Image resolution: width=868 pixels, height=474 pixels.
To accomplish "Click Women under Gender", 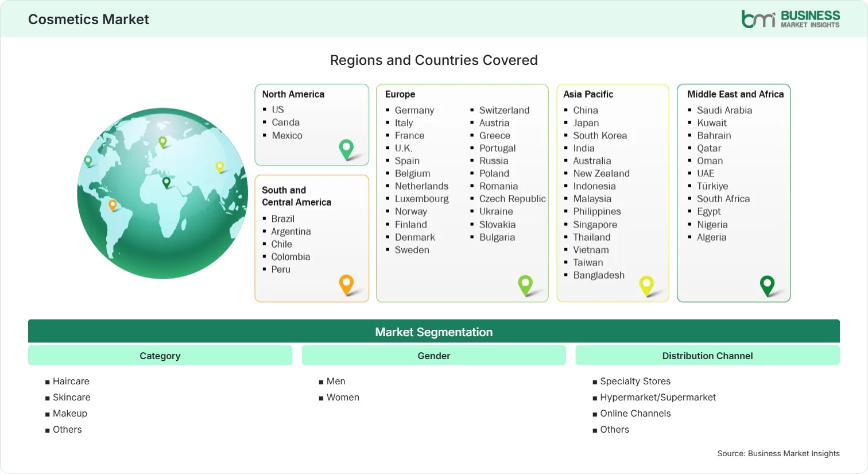I will coord(343,397).
